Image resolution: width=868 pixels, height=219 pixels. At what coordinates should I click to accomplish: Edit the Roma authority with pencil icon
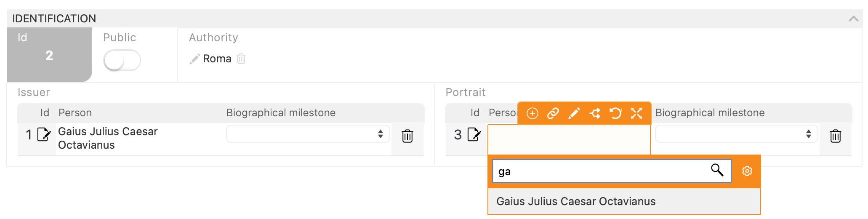194,59
